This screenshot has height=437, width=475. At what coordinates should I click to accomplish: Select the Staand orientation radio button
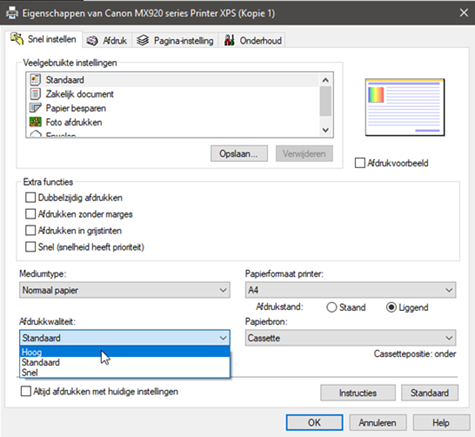(332, 307)
